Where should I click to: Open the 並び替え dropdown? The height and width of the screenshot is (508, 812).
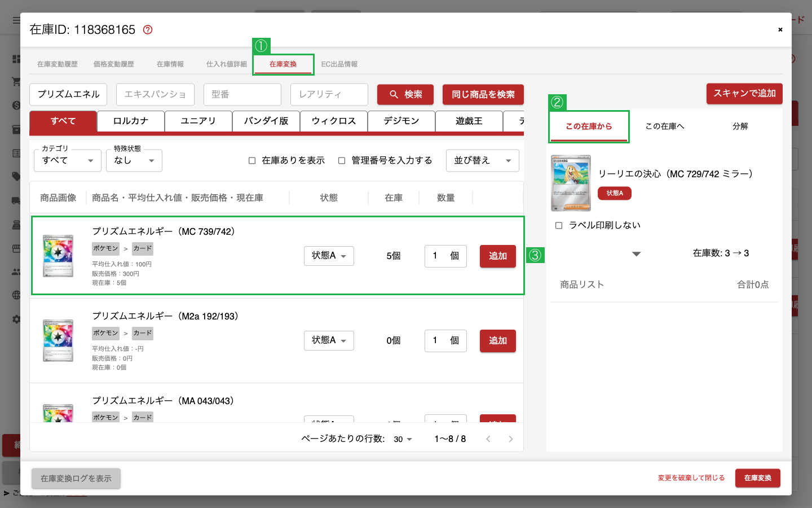tap(483, 160)
